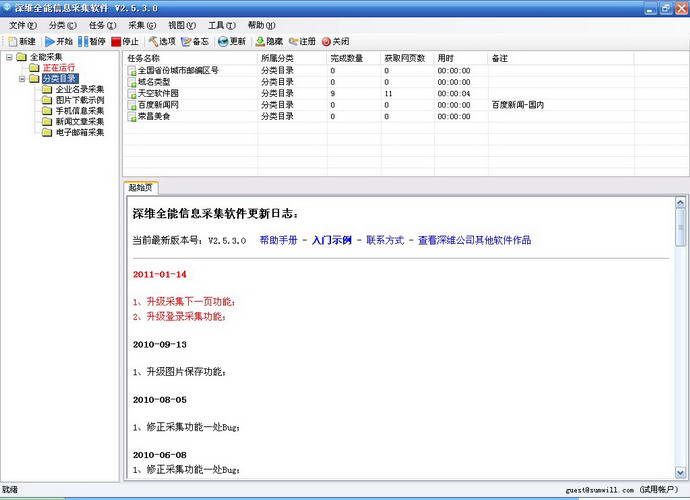The image size is (690, 500).
Task: Click the changelog scrollbar down arrow
Action: click(680, 472)
